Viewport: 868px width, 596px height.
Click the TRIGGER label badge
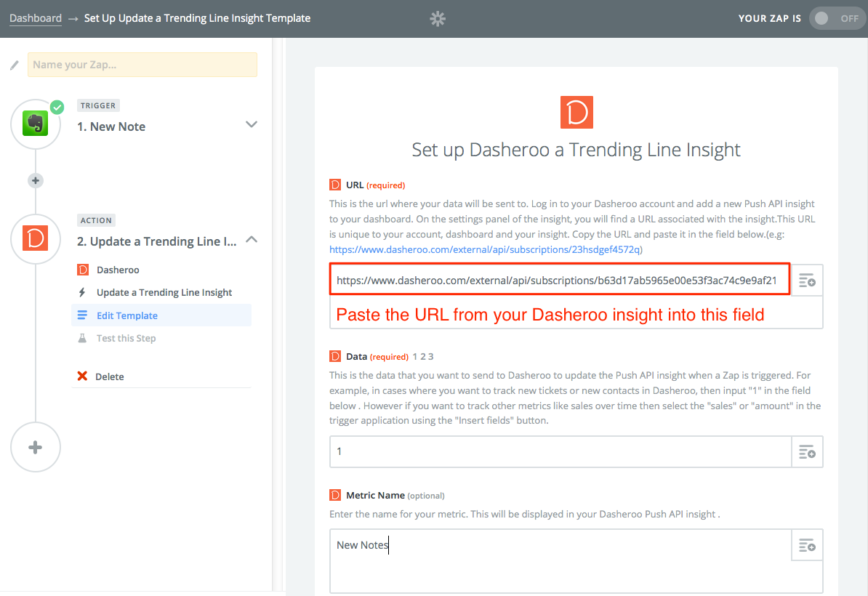point(98,105)
